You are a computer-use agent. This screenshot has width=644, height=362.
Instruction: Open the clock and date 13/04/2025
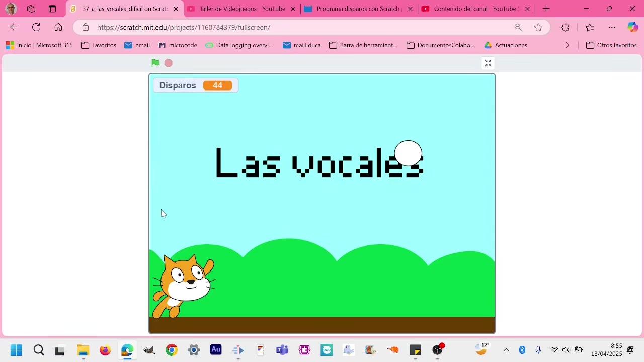pos(607,350)
